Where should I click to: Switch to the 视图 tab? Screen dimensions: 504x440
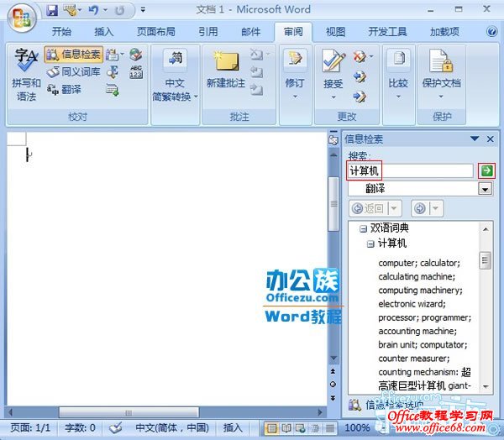click(x=335, y=32)
